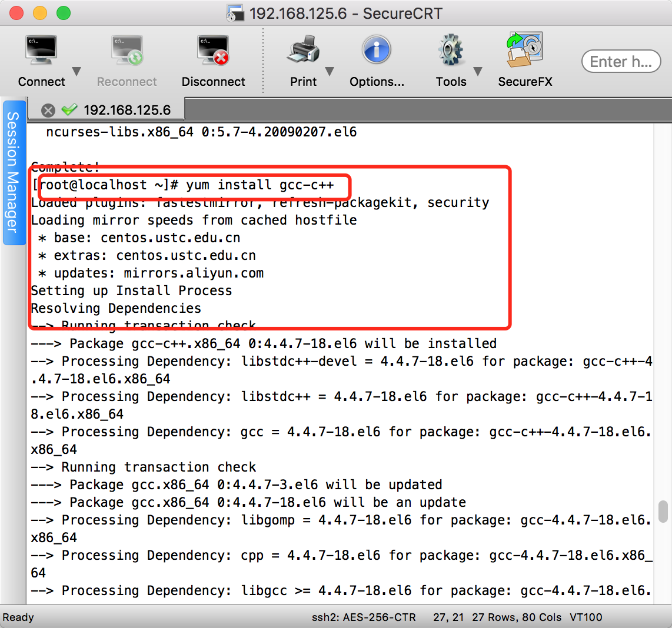672x628 pixels.
Task: Click the 'libgcc >= 4.4.7-18.el6' dependency line
Action: pyautogui.click(x=341, y=590)
